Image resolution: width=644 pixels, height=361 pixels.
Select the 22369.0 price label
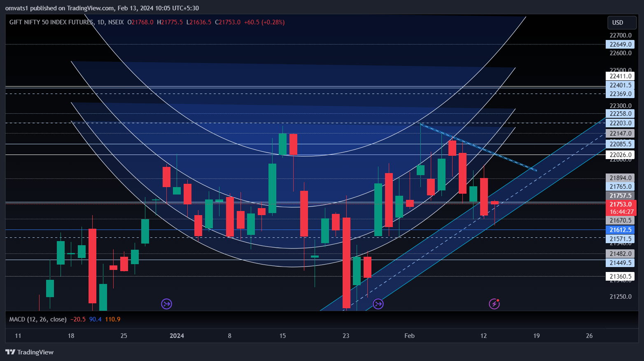pos(620,94)
